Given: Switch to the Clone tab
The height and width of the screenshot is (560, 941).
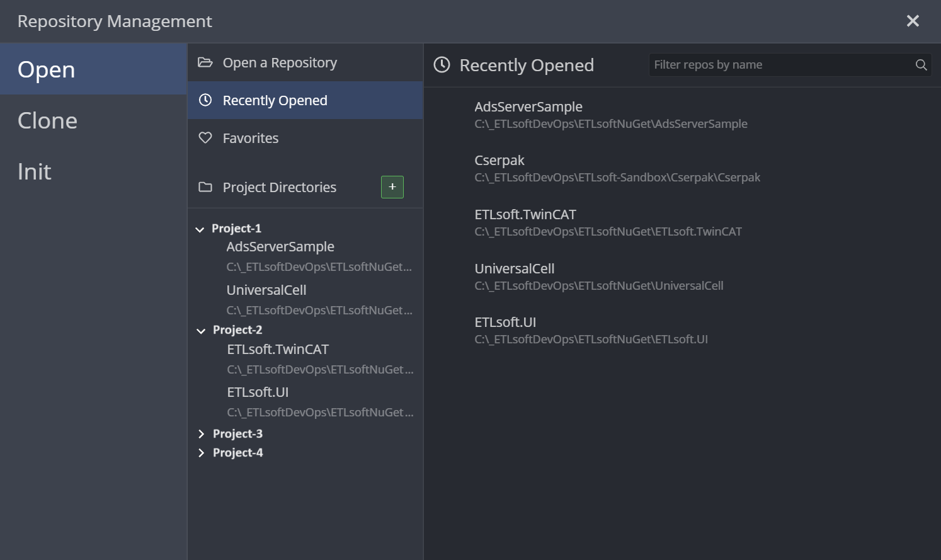Looking at the screenshot, I should pyautogui.click(x=48, y=120).
